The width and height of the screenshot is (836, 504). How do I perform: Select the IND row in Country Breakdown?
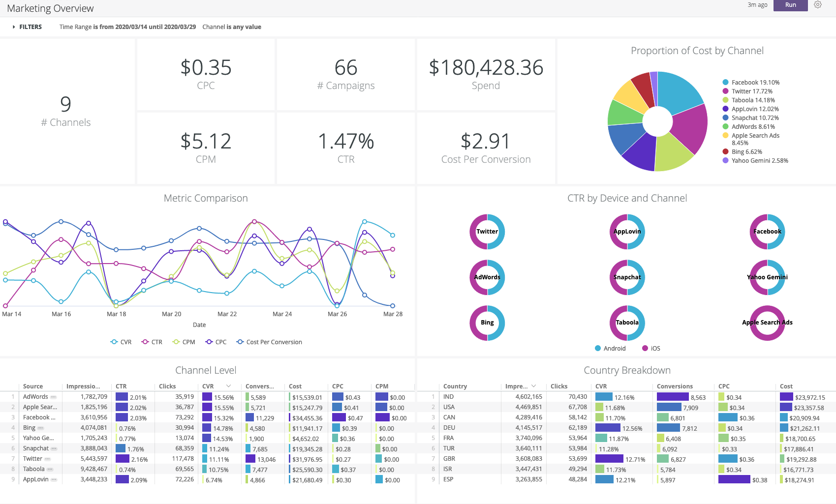626,397
